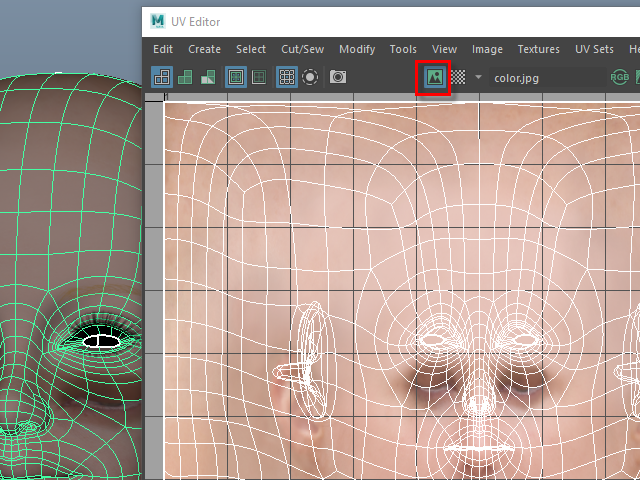Click the Maya logo in UV Editor title bar
This screenshot has height=480, width=640.
point(158,21)
